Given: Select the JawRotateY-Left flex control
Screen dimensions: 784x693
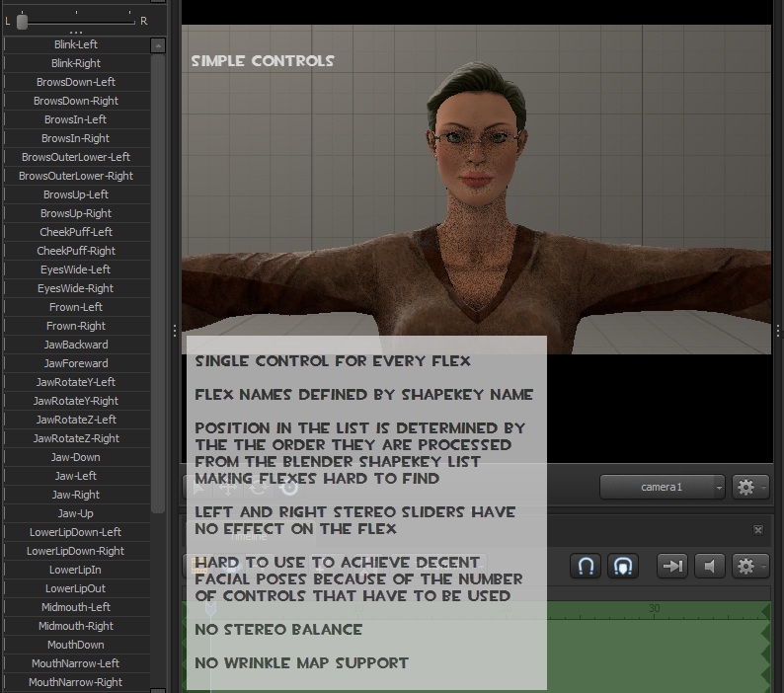Looking at the screenshot, I should 76,382.
